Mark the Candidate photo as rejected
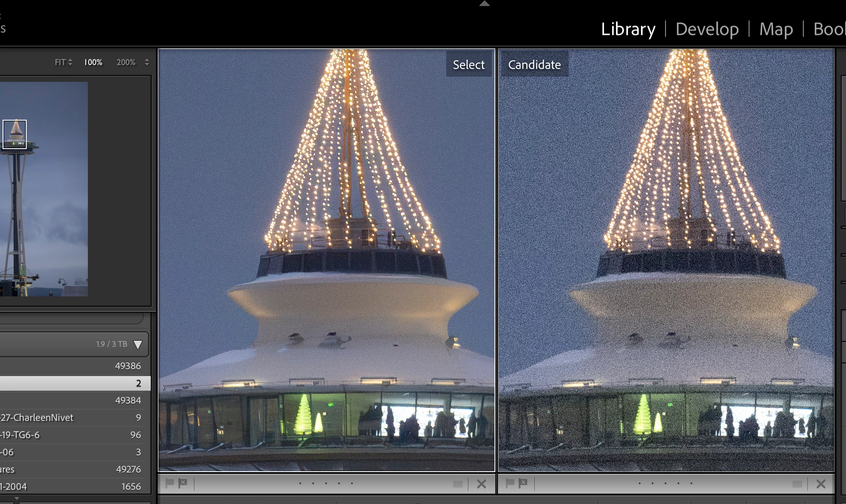The width and height of the screenshot is (846, 504). pos(523,483)
